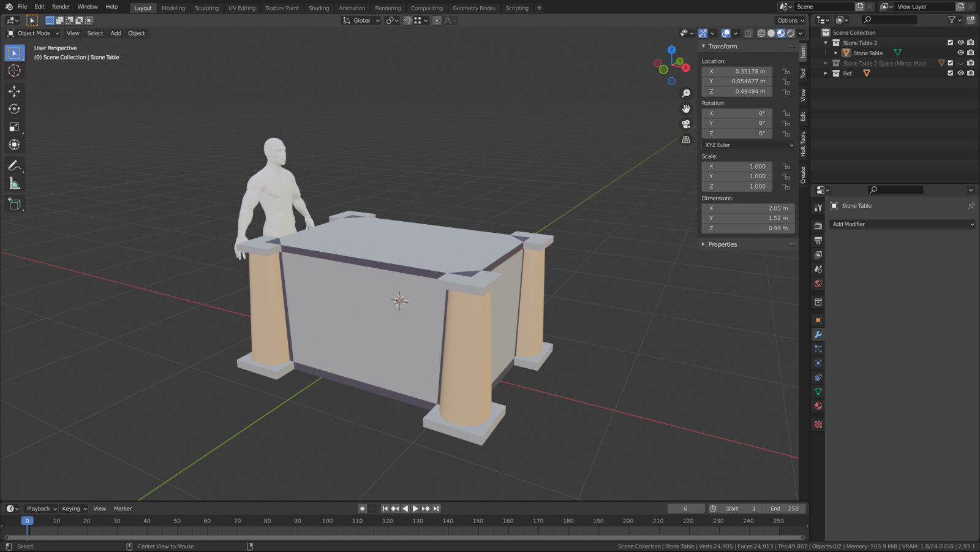Jump to the timeline end frame
The image size is (980, 552).
point(436,509)
